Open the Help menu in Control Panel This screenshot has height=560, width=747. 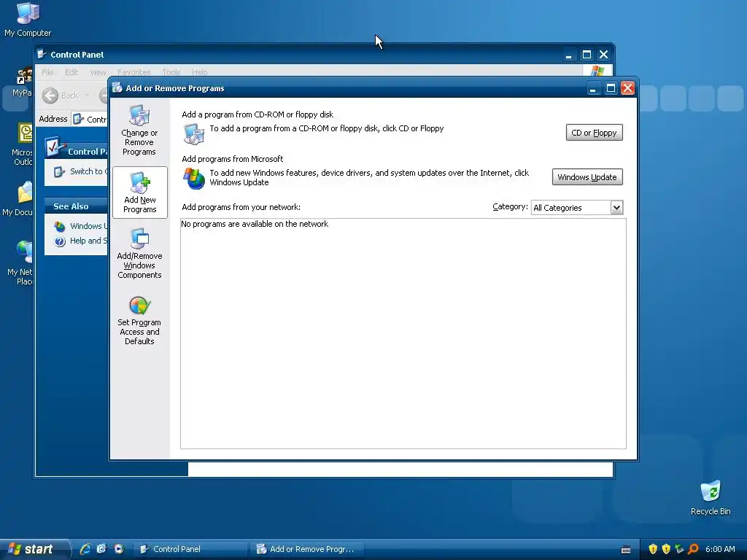(x=200, y=72)
